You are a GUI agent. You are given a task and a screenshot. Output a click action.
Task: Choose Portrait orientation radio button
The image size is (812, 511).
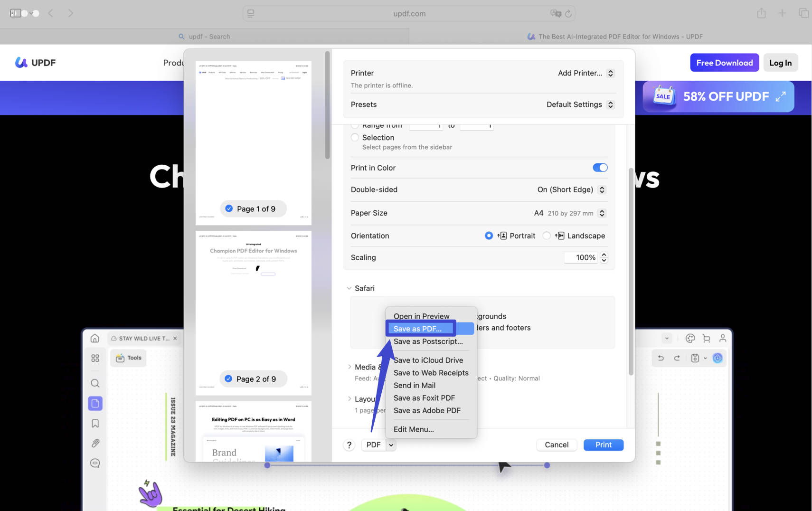489,236
